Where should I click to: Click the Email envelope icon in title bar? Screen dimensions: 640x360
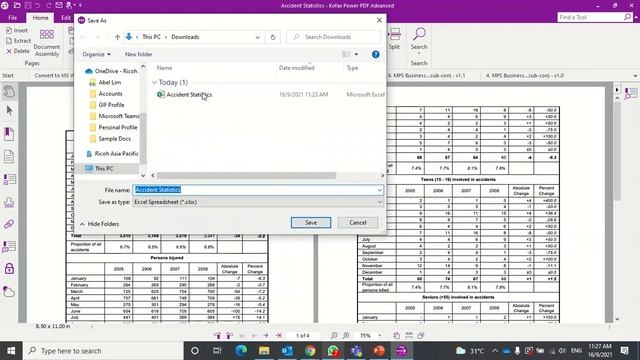[59, 5]
